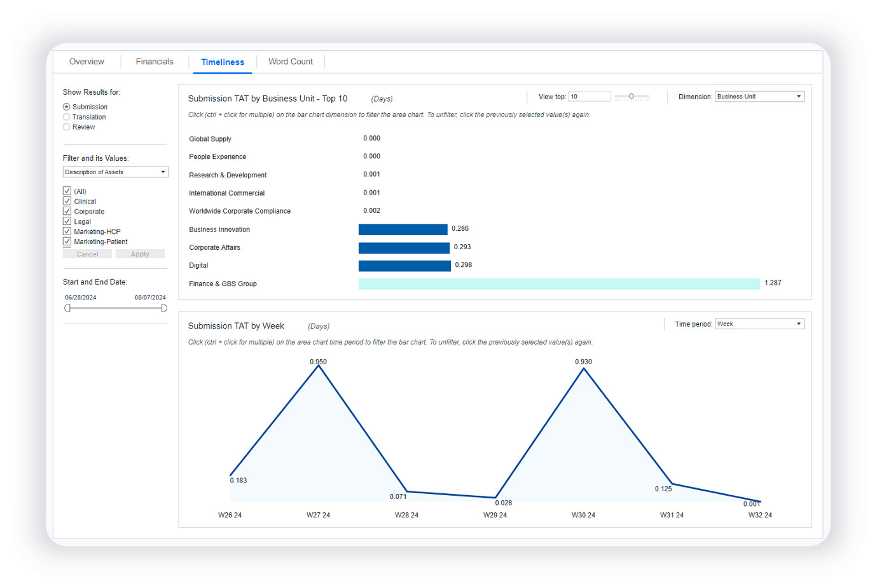Expand the Description of Assets dropdown
This screenshot has height=588, width=877.
click(115, 172)
